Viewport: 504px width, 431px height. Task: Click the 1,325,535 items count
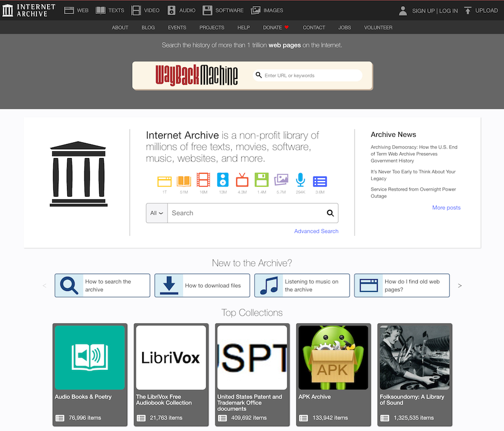pyautogui.click(x=414, y=418)
